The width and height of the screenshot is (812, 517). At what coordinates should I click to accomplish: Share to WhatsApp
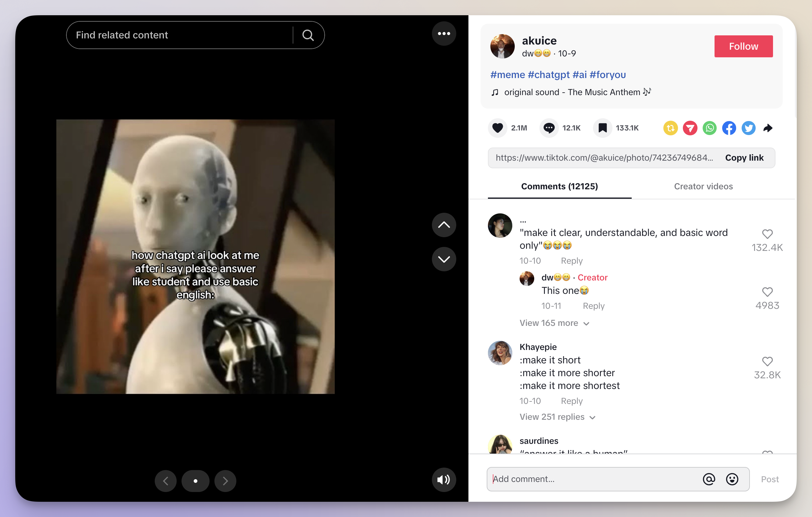(709, 128)
